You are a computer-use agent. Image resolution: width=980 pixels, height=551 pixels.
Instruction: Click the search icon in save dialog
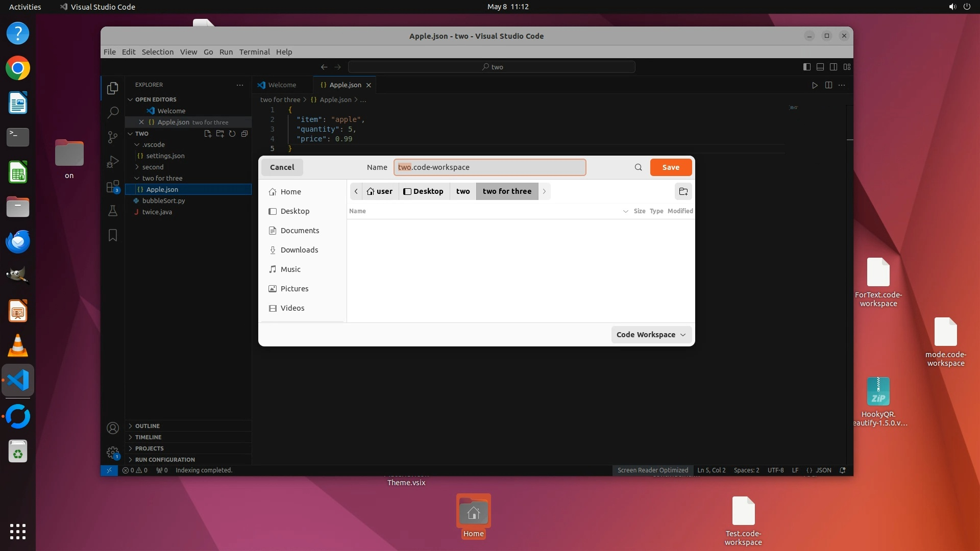(638, 167)
